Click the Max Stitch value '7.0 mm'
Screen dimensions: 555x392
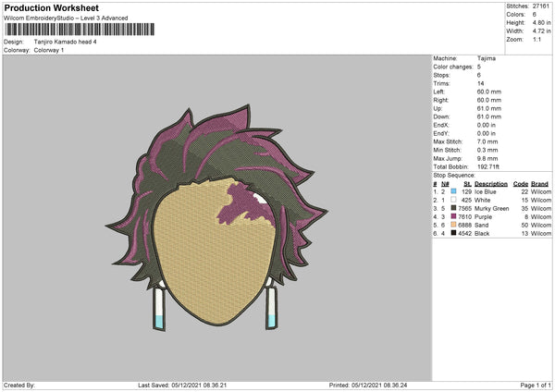tap(487, 141)
